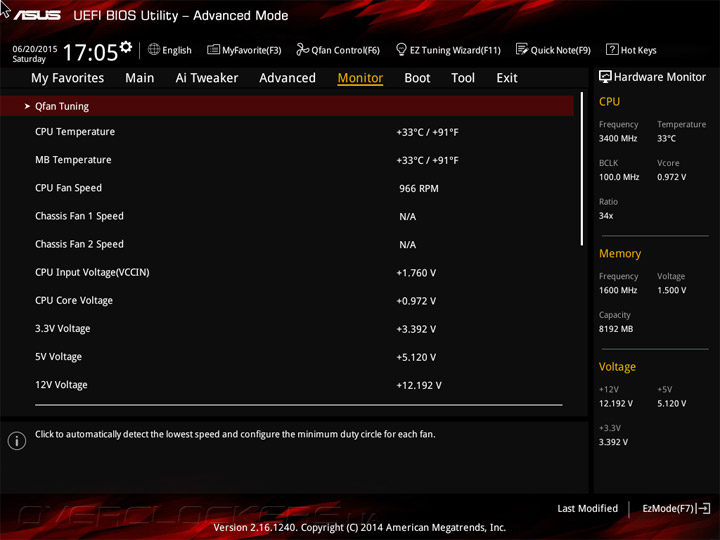Click the info icon in help area

tap(17, 441)
